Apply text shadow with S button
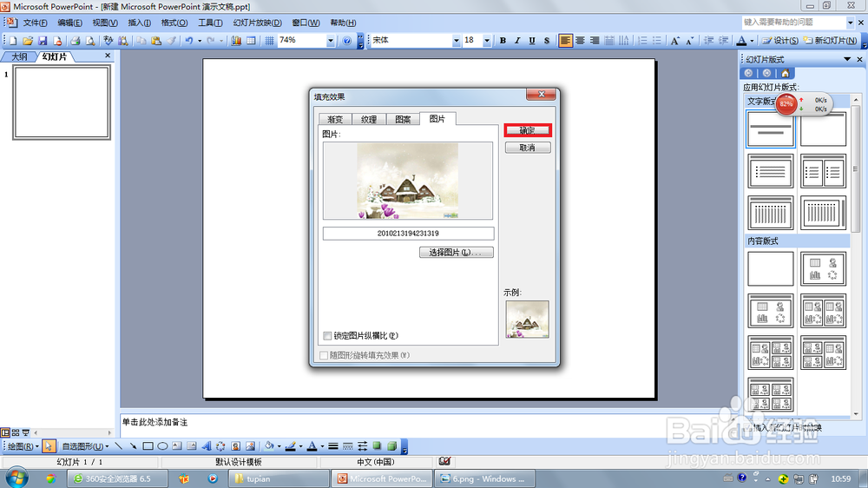 tap(546, 41)
